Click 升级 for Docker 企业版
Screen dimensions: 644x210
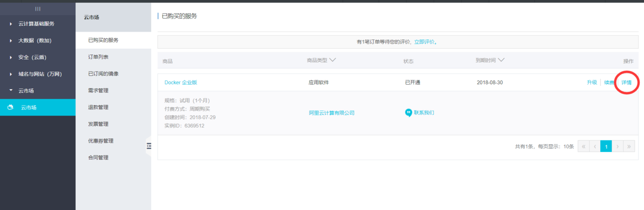pos(592,82)
